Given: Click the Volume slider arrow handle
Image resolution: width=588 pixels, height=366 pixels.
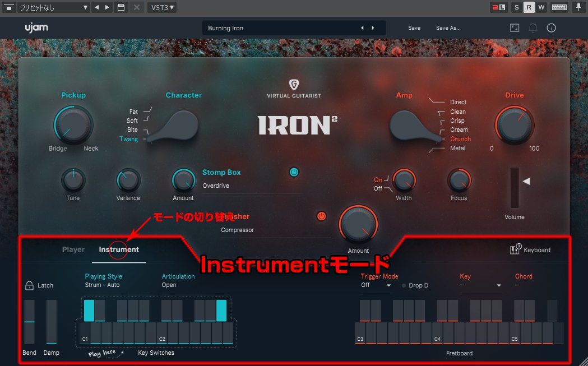Looking at the screenshot, I should tap(526, 182).
